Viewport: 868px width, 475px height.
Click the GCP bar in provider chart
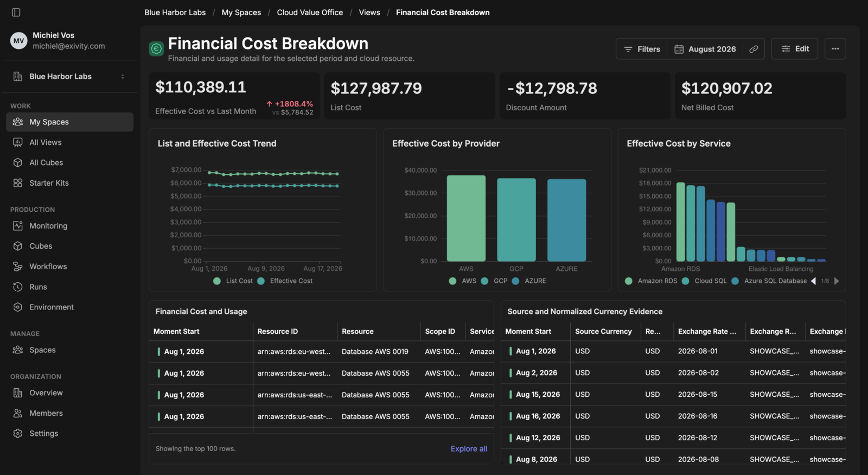(x=516, y=220)
